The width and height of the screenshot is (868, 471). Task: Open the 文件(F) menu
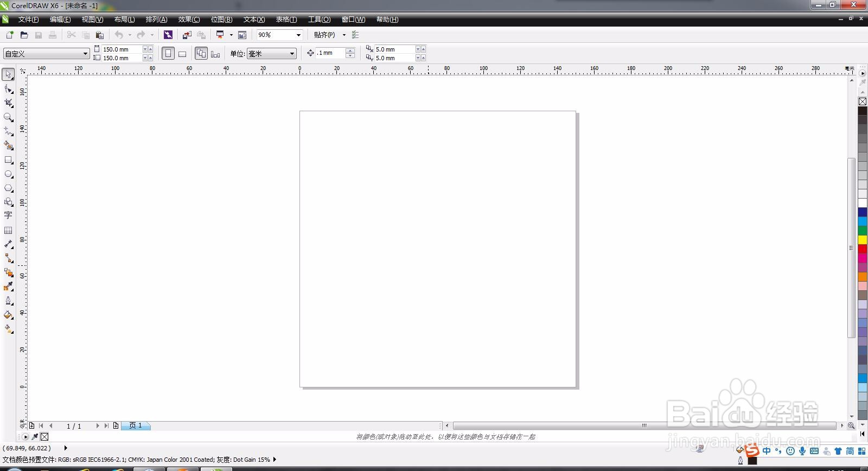pyautogui.click(x=28, y=20)
